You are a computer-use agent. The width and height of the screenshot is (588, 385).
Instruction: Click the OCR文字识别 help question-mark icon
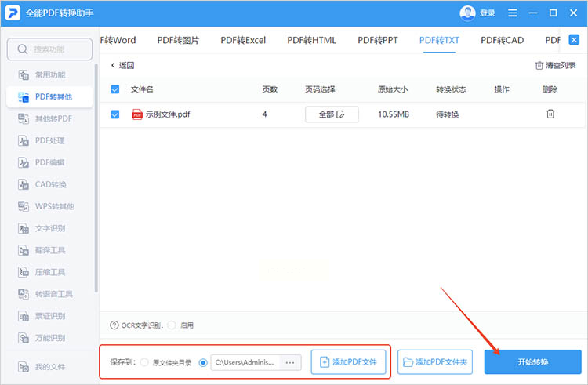[114, 325]
